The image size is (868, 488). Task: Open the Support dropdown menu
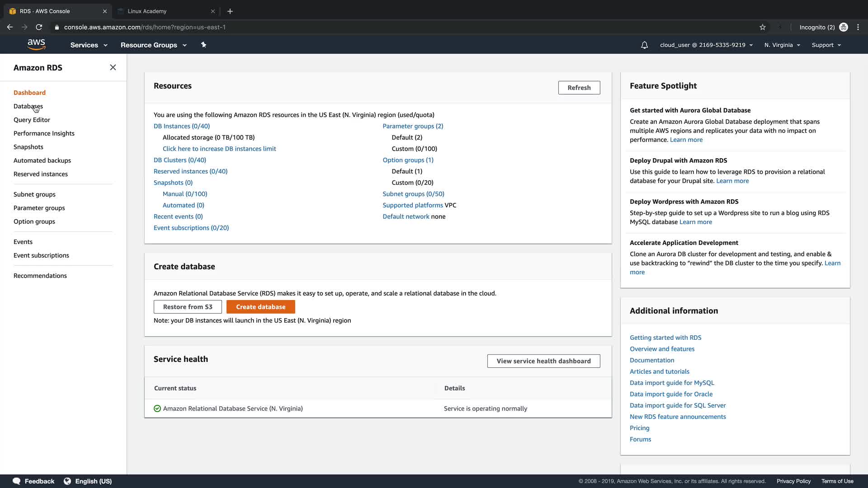tap(826, 45)
